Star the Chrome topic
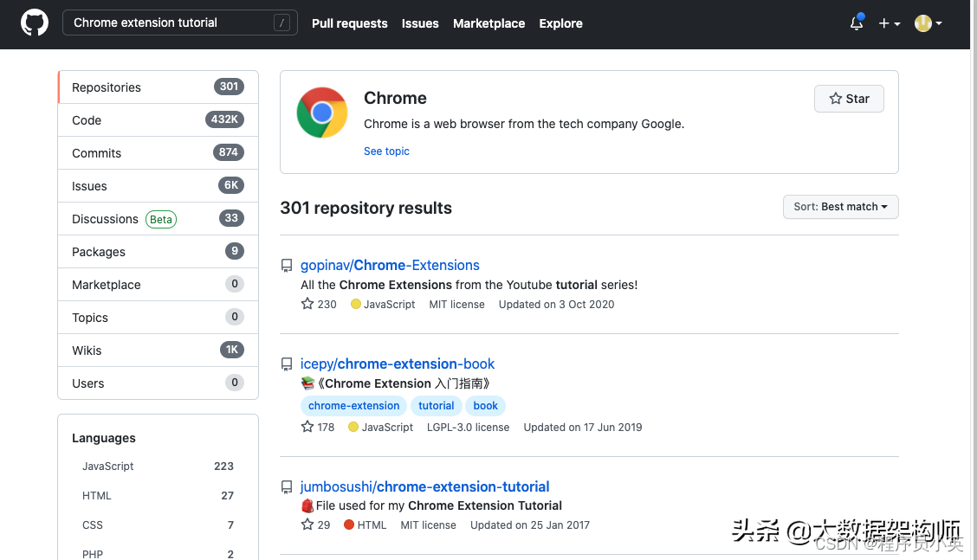Screen dimensions: 977x560 pyautogui.click(x=849, y=99)
